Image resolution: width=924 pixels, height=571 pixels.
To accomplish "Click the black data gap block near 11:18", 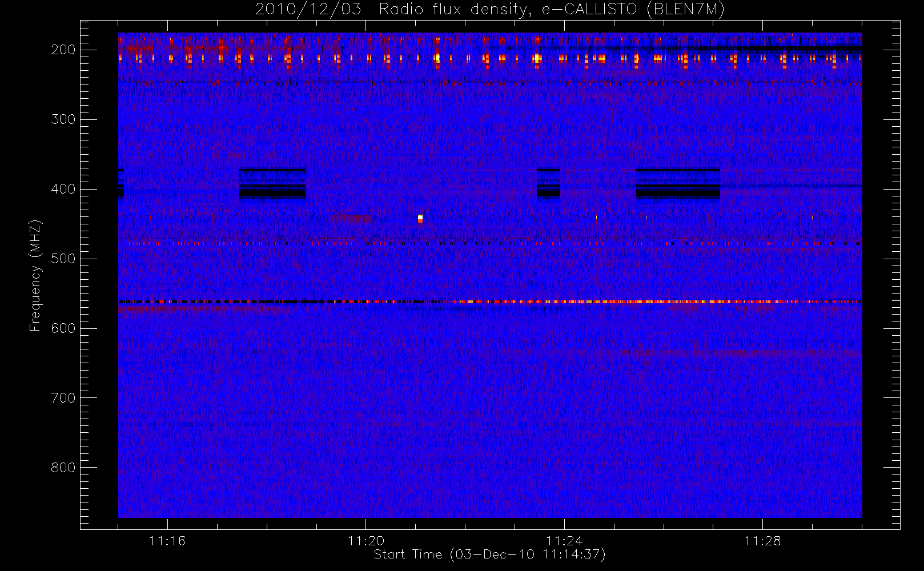I will (272, 183).
